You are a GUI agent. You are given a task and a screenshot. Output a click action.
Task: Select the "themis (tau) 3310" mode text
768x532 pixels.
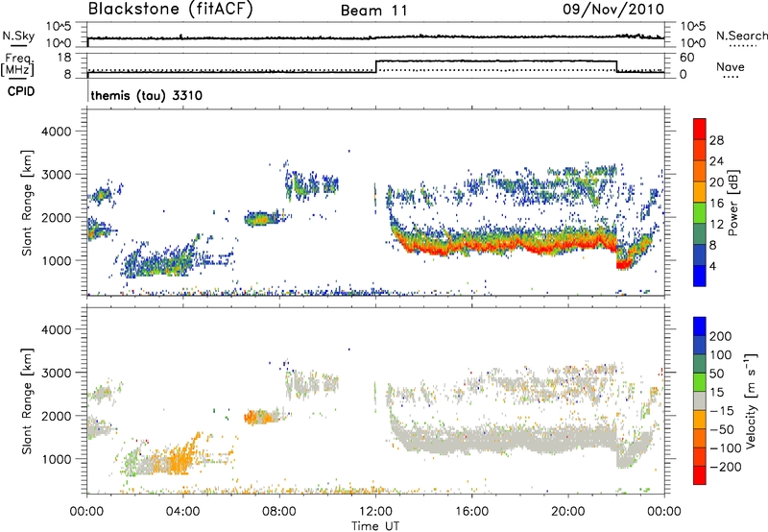[147, 95]
